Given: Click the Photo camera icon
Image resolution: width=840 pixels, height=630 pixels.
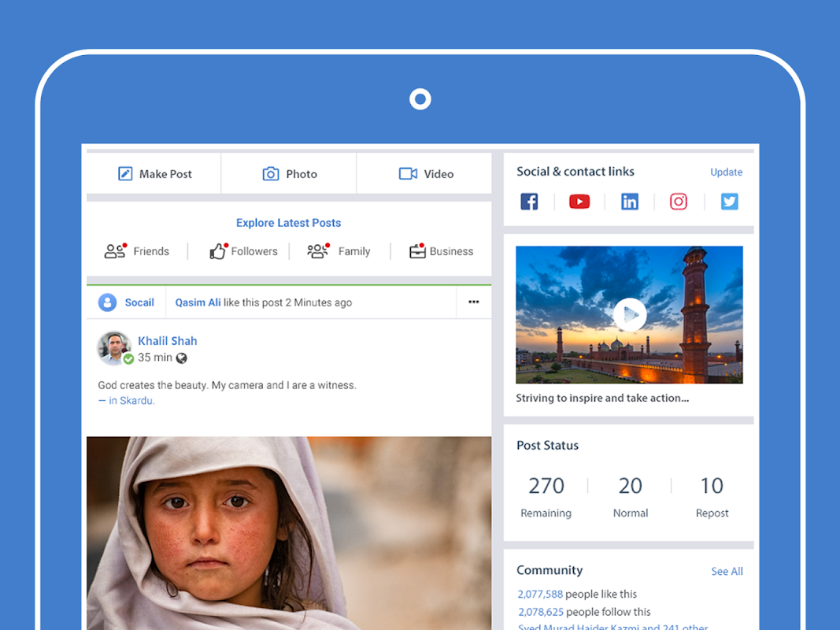Looking at the screenshot, I should (x=271, y=173).
